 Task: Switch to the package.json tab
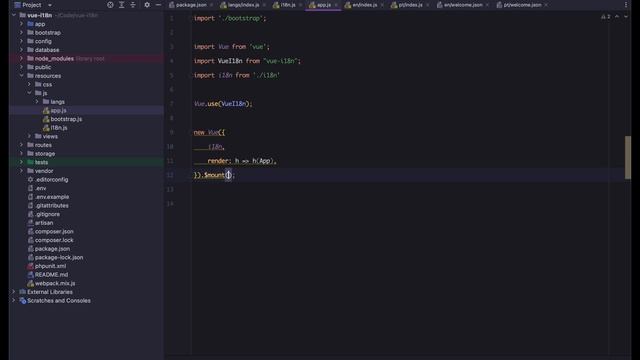(191, 5)
